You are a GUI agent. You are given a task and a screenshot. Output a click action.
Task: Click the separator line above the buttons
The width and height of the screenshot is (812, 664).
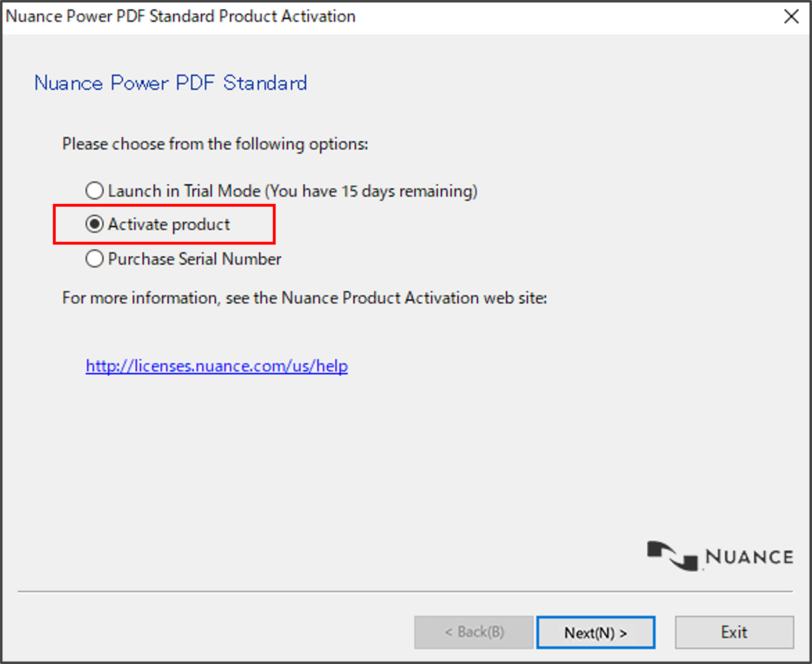(405, 592)
